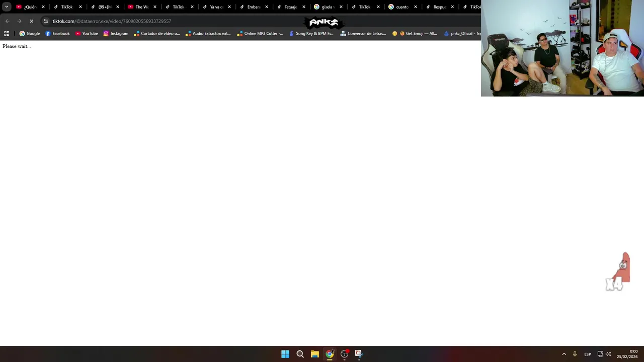644x362 pixels.
Task: Open the Facebook bookmark
Action: pyautogui.click(x=57, y=34)
